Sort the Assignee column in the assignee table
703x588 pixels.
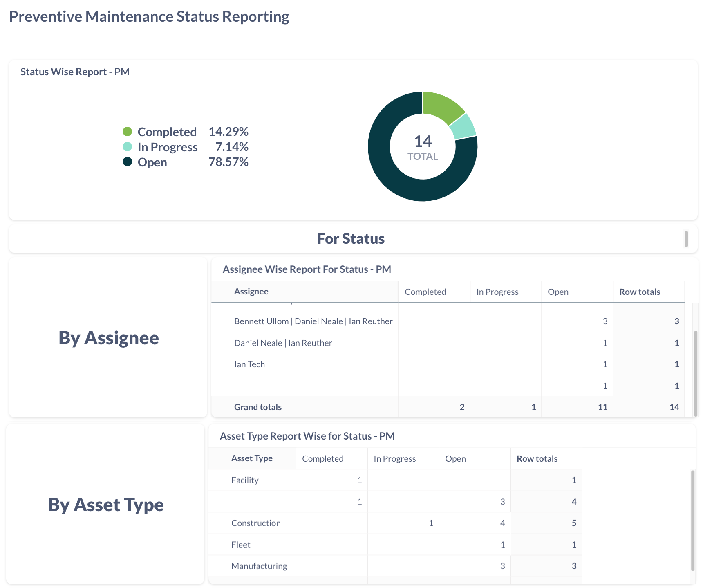click(x=251, y=292)
